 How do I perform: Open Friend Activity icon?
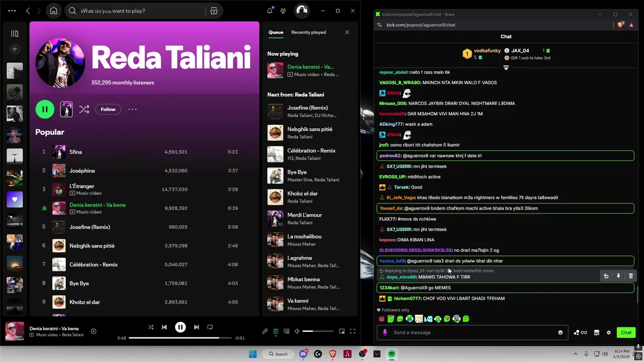[283, 11]
